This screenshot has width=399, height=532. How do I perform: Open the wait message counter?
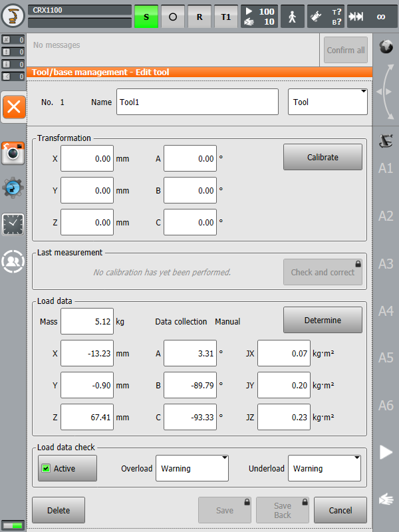[x=13, y=76]
